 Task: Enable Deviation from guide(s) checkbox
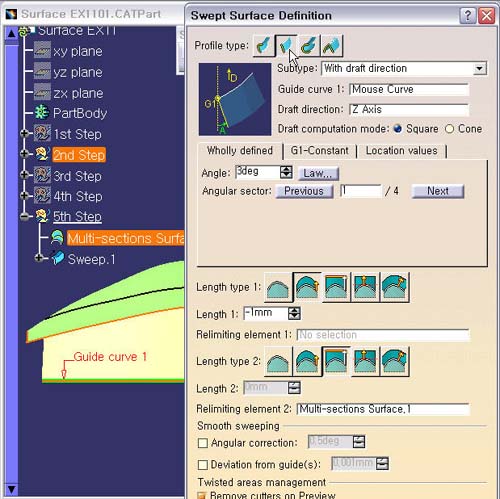203,465
